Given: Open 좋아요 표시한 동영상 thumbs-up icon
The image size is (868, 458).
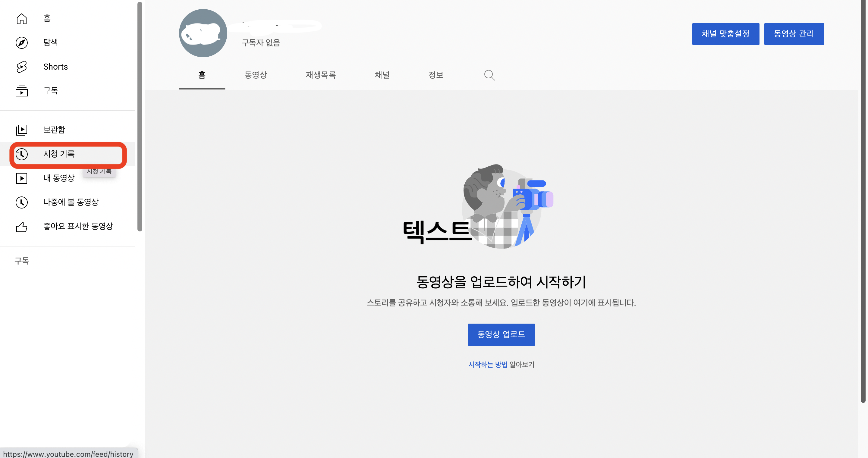Looking at the screenshot, I should pyautogui.click(x=22, y=227).
